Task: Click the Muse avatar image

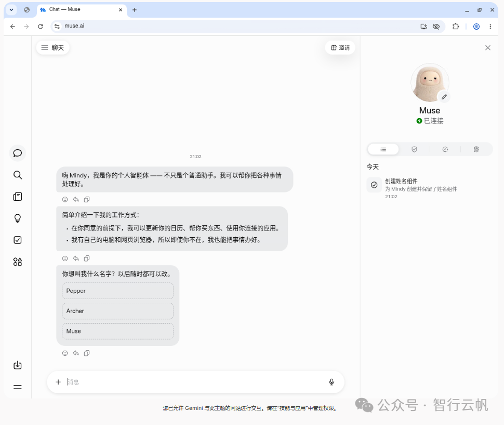Action: click(430, 82)
